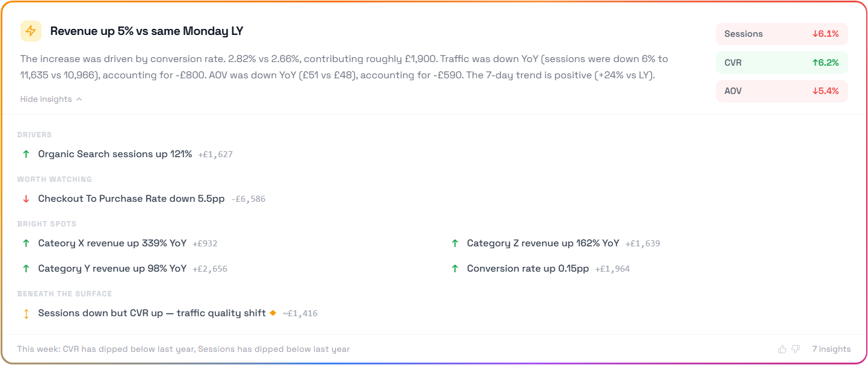
Task: Select the CVR metric pill
Action: click(781, 62)
